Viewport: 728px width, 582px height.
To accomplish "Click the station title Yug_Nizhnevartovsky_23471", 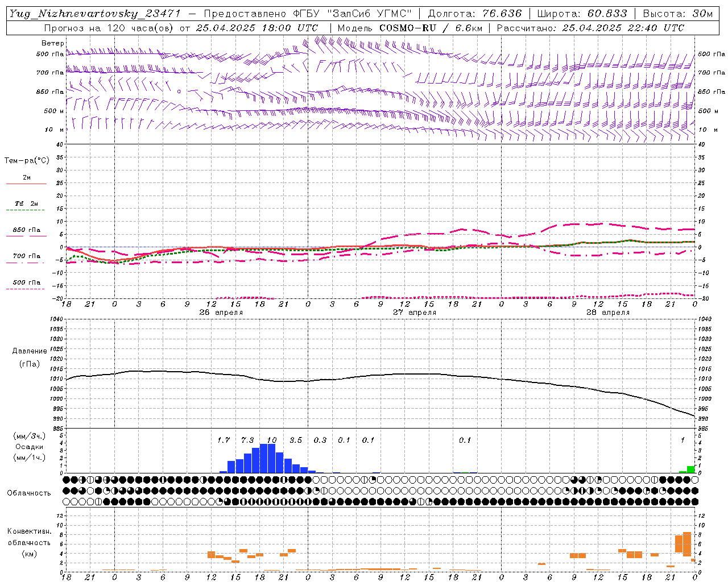I will [94, 14].
